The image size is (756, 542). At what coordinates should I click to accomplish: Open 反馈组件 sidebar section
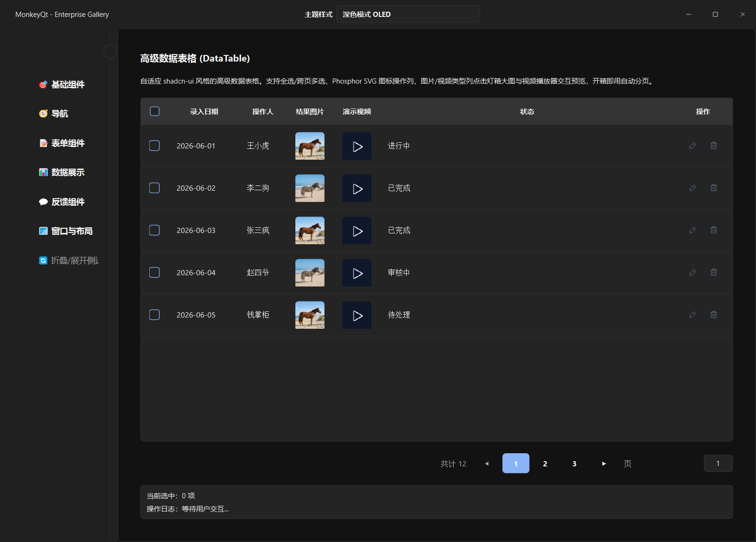(x=62, y=202)
